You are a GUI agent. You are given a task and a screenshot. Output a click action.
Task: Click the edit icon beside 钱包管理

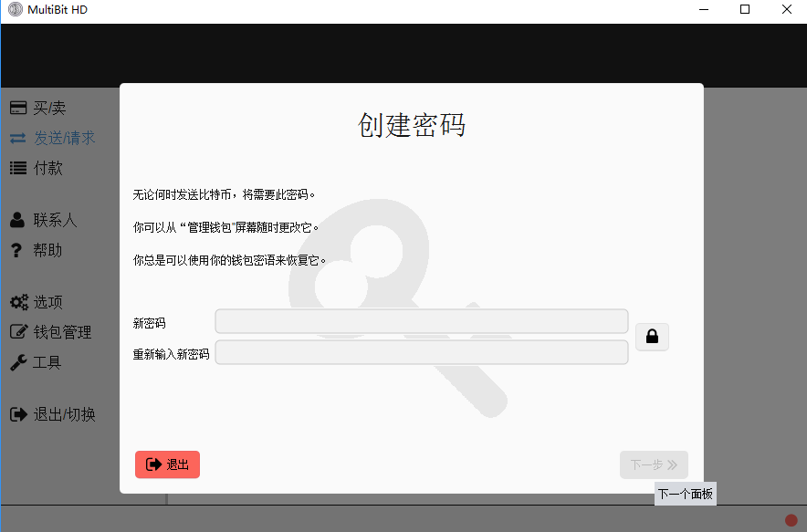pyautogui.click(x=18, y=332)
